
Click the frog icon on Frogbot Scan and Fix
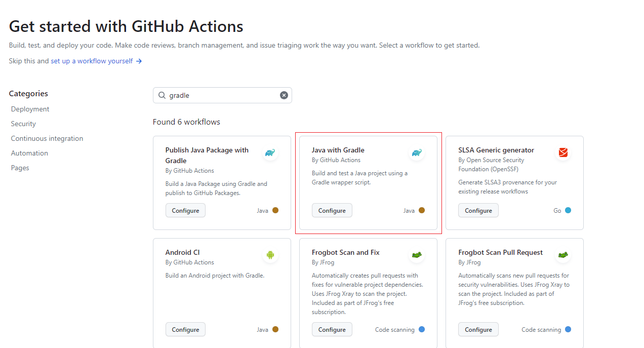point(417,255)
